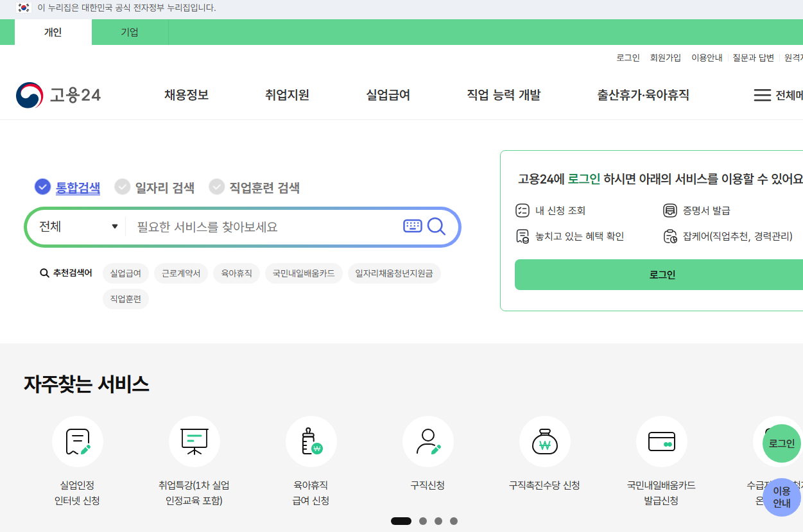The image size is (803, 532).
Task: Go to first carousel page indicator
Action: (x=401, y=521)
